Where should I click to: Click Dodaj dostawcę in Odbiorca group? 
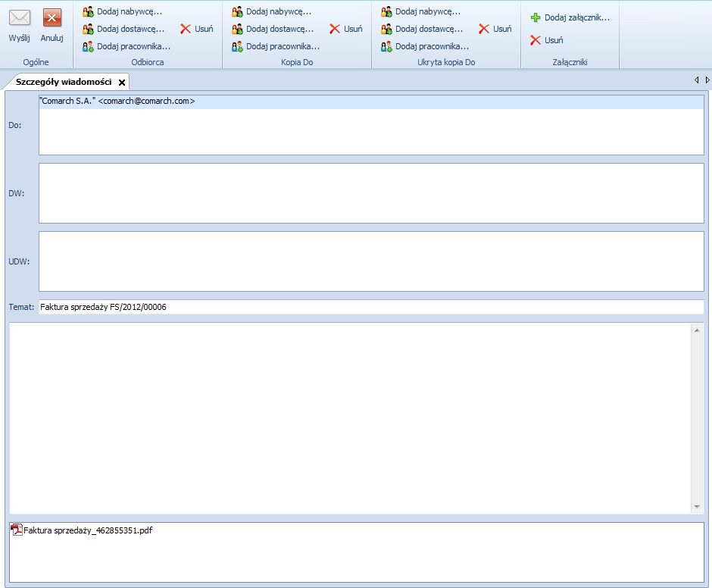pyautogui.click(x=123, y=29)
